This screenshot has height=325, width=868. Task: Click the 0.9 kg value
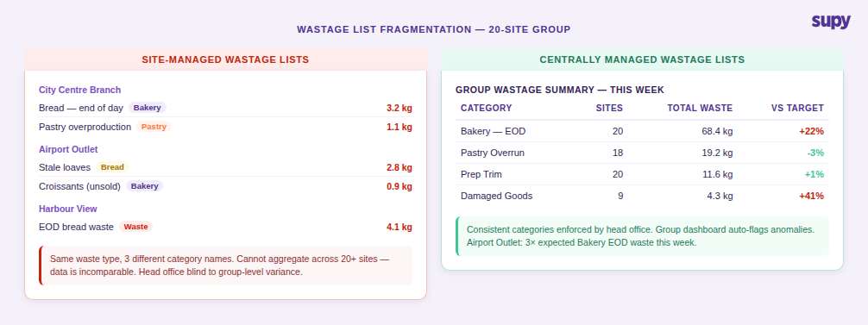[x=399, y=186]
